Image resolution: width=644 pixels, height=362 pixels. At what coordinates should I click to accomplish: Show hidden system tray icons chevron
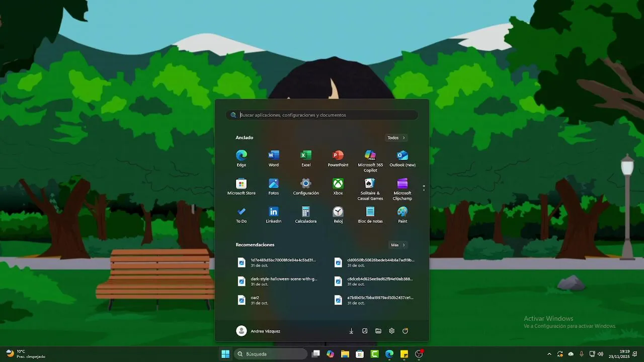[x=549, y=354]
